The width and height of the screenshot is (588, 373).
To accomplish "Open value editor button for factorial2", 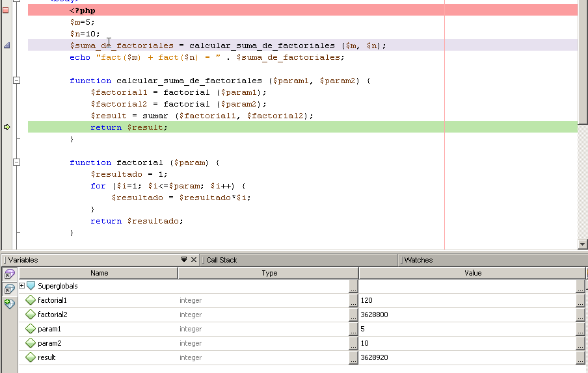I will (580, 315).
